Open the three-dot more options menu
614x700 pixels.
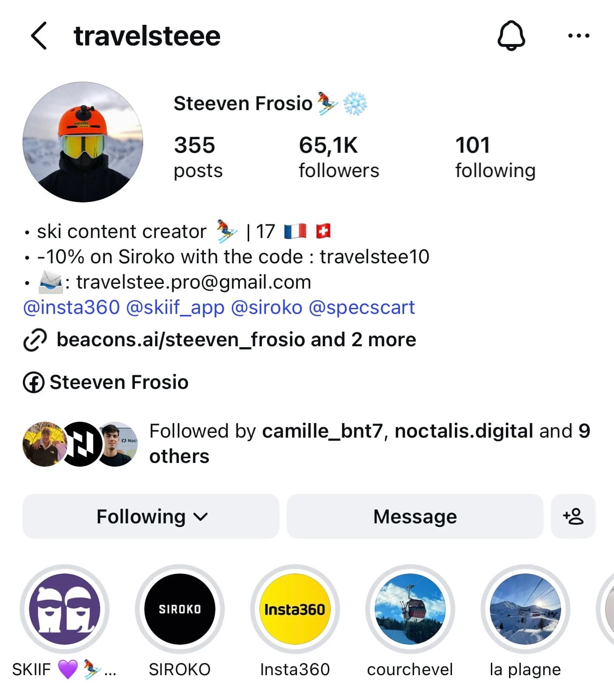(578, 36)
